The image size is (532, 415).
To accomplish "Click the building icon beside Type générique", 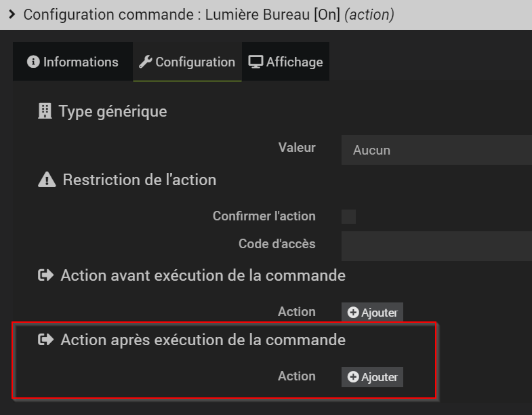I will click(45, 111).
